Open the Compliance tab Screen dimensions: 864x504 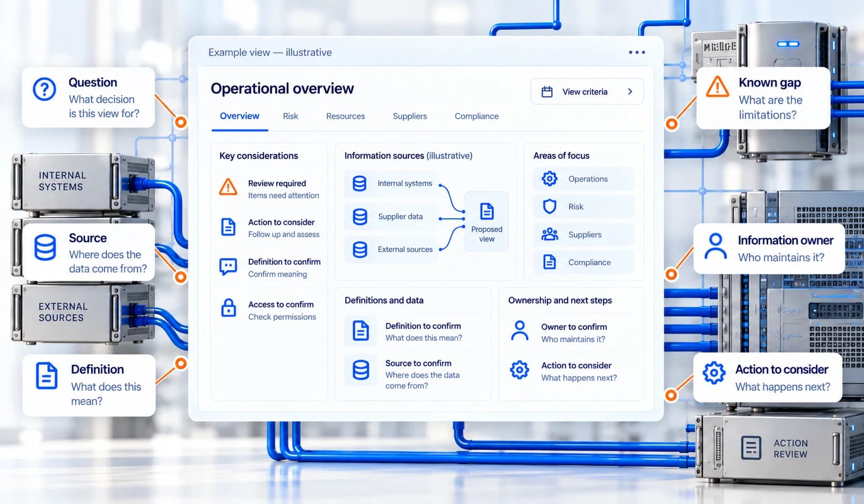[477, 116]
